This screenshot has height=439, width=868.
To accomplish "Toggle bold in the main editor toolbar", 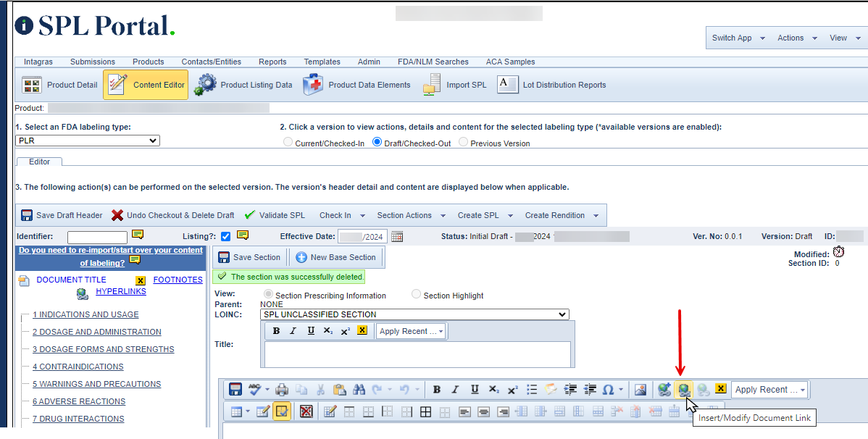I will (x=437, y=390).
